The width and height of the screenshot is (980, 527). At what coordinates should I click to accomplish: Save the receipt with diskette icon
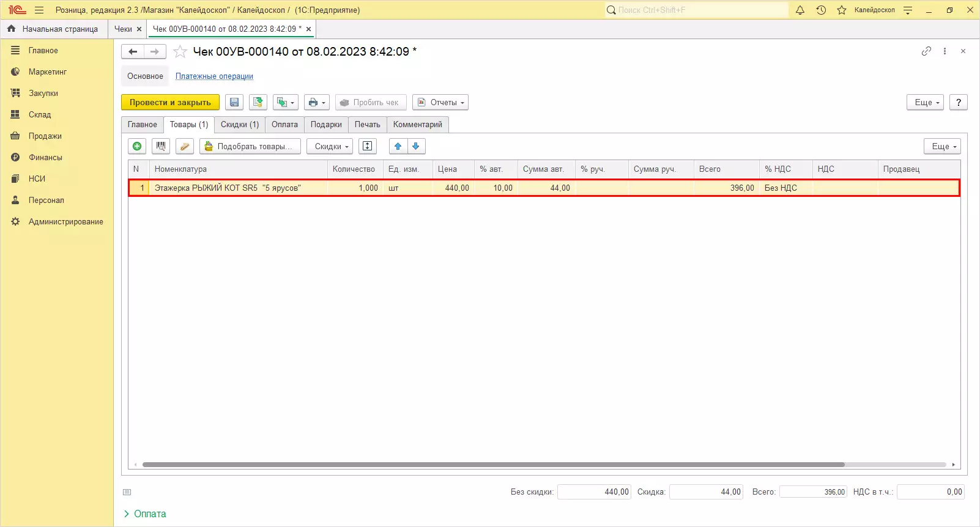(234, 102)
